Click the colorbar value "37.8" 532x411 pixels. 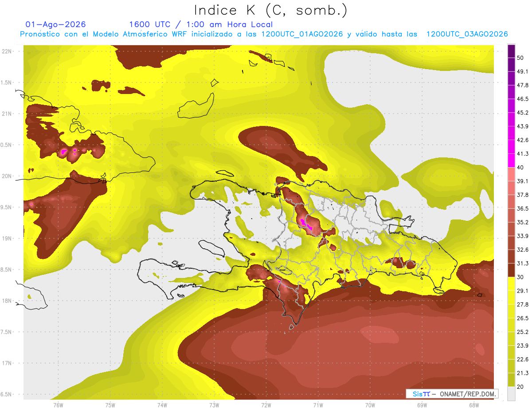(x=523, y=195)
